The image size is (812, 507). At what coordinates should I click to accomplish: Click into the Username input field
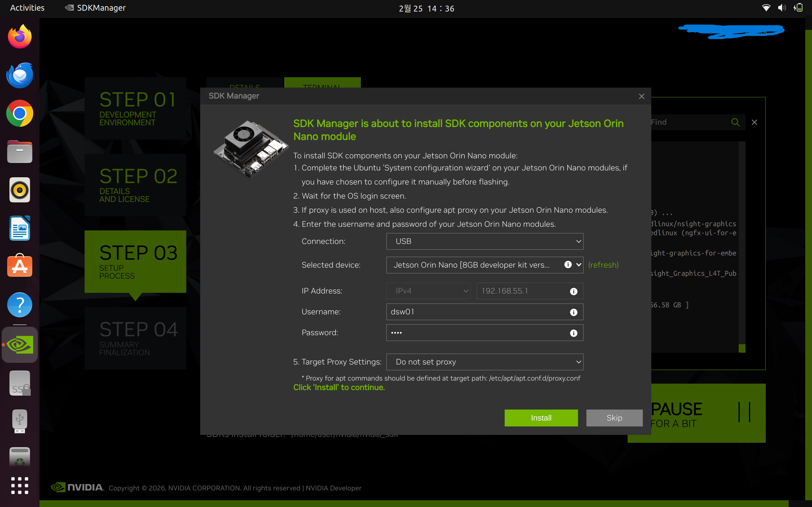point(476,312)
